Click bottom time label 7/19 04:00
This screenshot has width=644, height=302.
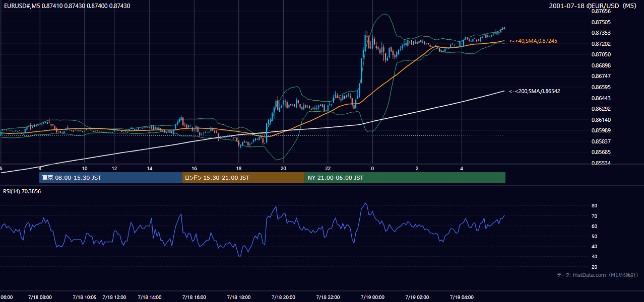tap(462, 297)
